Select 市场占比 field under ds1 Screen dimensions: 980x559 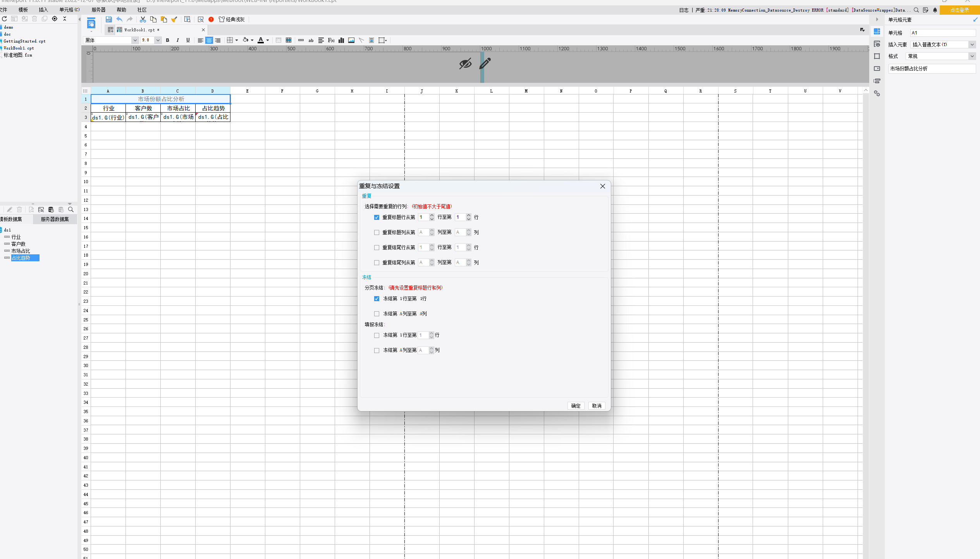coord(21,251)
